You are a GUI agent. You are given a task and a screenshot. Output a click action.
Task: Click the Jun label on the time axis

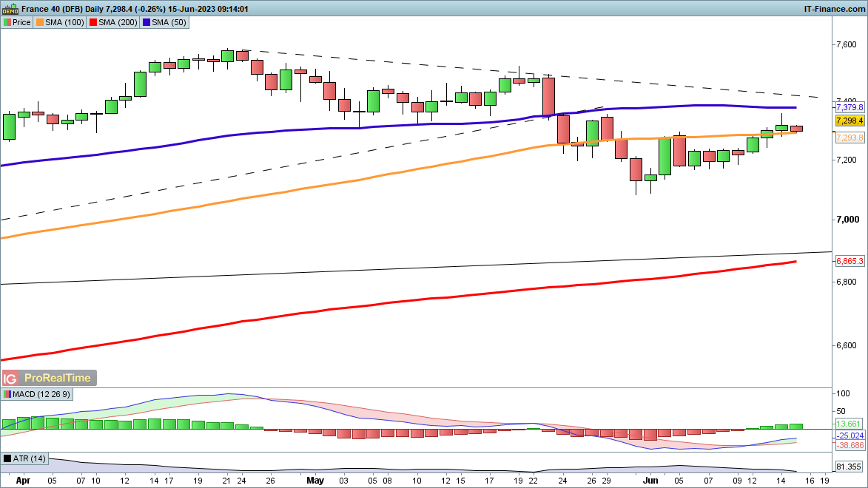[650, 481]
